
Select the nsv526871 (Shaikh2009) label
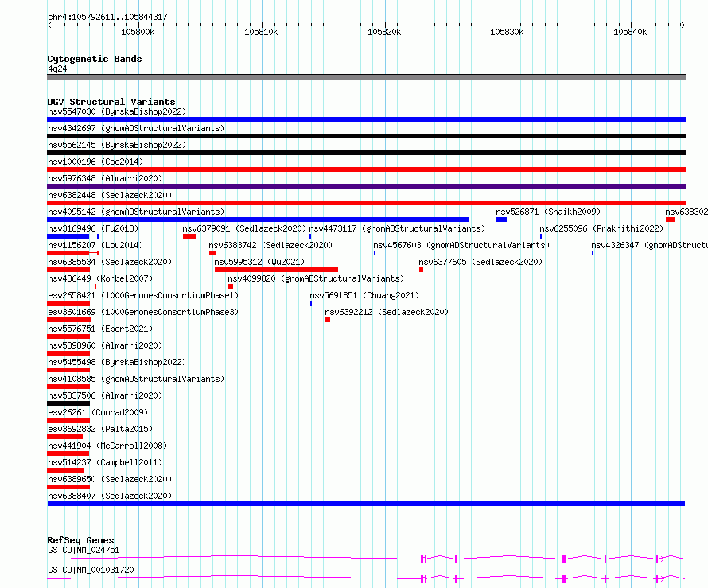click(x=548, y=212)
